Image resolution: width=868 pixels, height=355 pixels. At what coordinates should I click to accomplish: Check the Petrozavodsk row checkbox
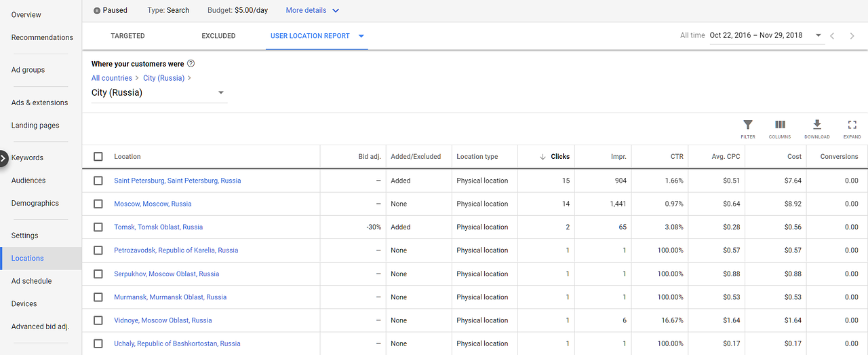tap(98, 250)
